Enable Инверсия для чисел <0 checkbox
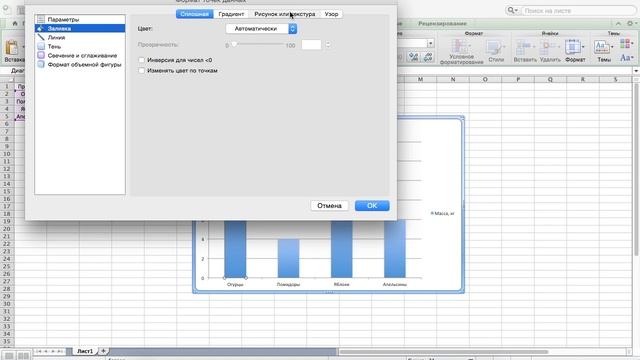This screenshot has height=360, width=640. coord(142,60)
